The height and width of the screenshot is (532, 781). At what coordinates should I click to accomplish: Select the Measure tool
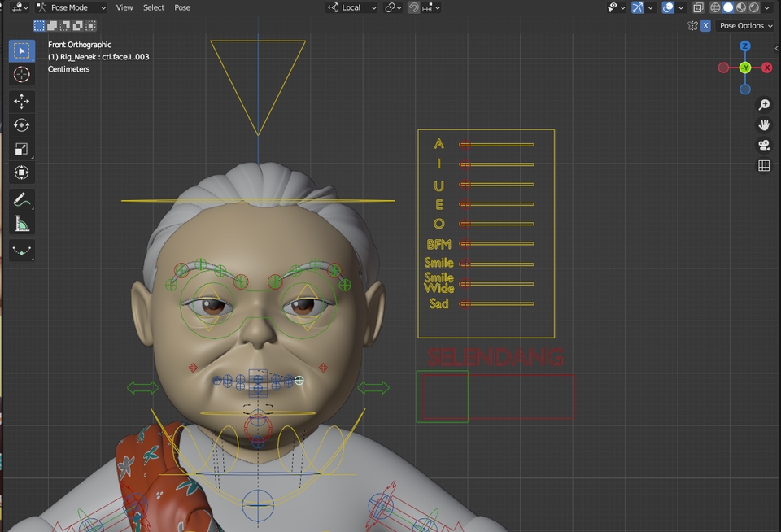click(22, 224)
